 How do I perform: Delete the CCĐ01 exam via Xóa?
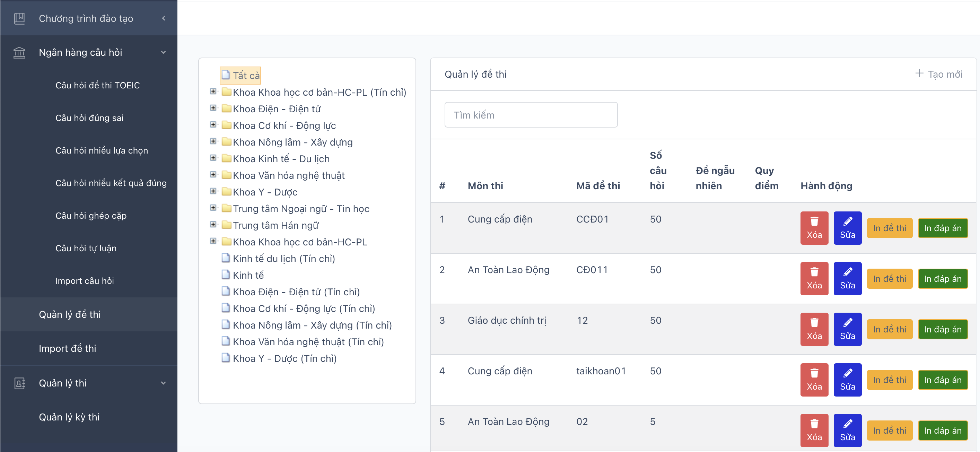tap(814, 228)
